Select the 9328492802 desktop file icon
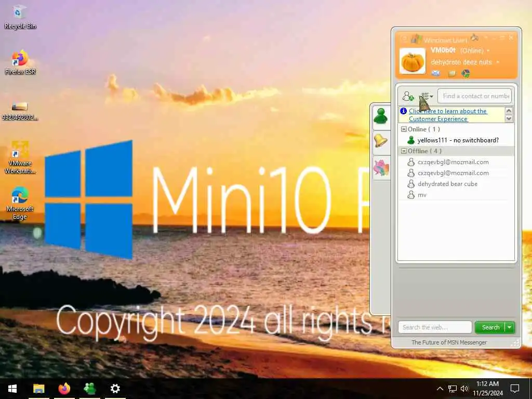 20,111
